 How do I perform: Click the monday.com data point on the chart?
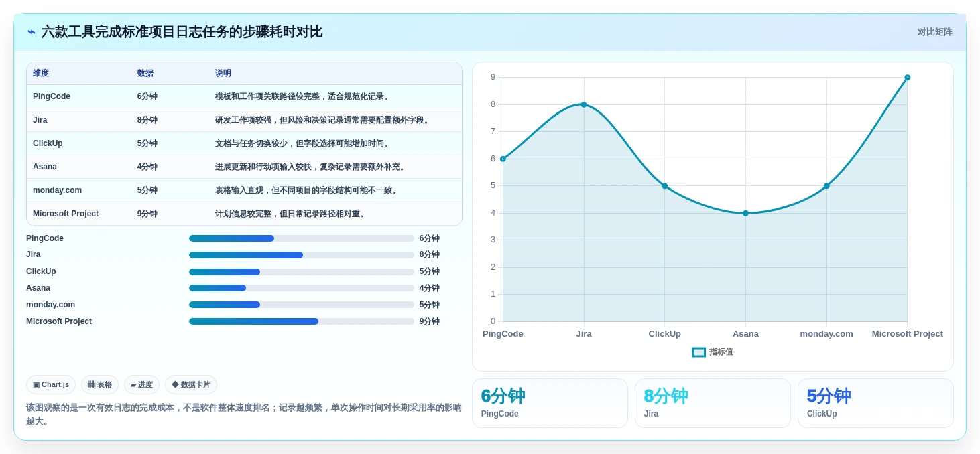(826, 186)
